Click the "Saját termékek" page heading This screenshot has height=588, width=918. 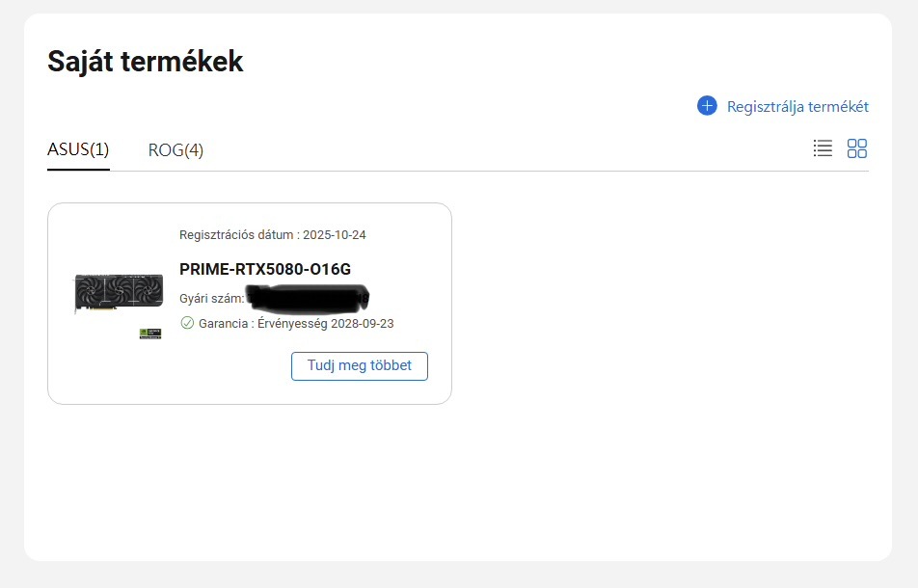tap(145, 62)
